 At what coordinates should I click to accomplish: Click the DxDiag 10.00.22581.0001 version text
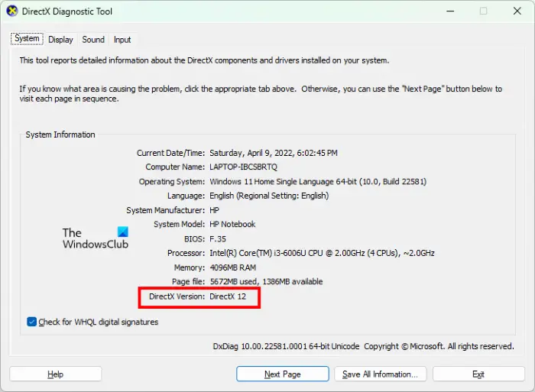[286, 346]
